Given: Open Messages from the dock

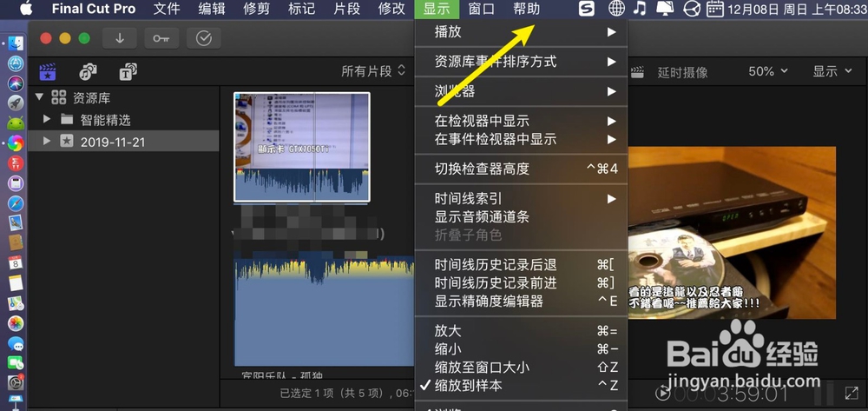Looking at the screenshot, I should (16, 343).
